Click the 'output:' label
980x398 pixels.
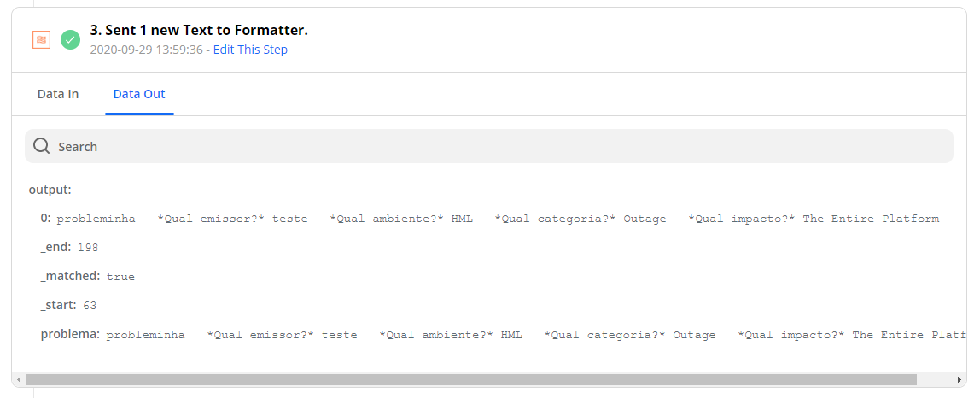pos(50,190)
